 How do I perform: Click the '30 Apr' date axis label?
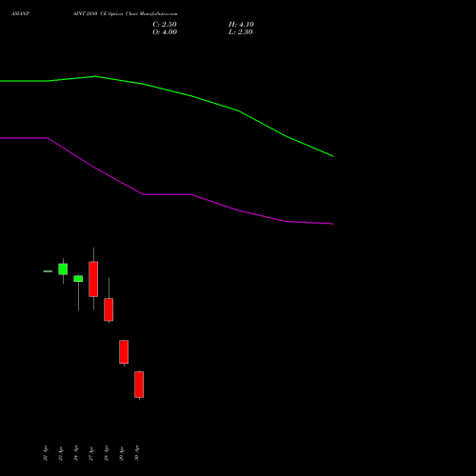(137, 453)
